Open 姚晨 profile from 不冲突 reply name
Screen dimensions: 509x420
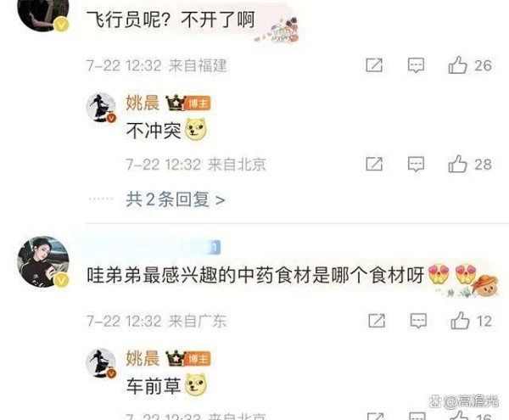click(x=143, y=103)
